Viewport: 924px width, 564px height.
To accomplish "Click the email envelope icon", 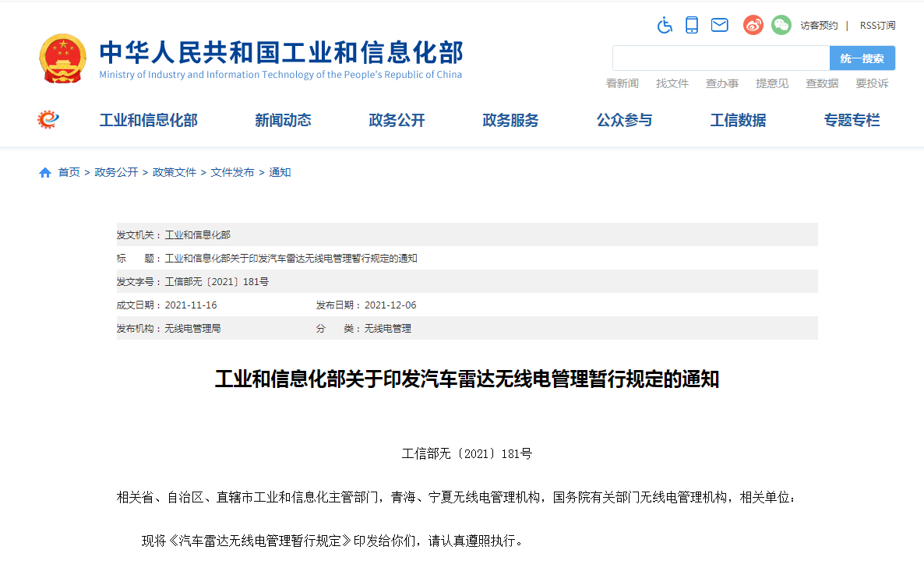I will 720,25.
